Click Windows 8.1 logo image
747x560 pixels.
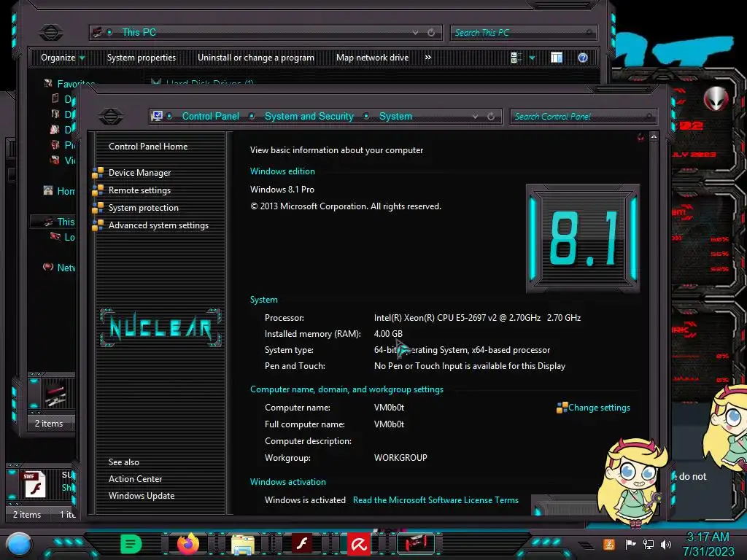(583, 238)
